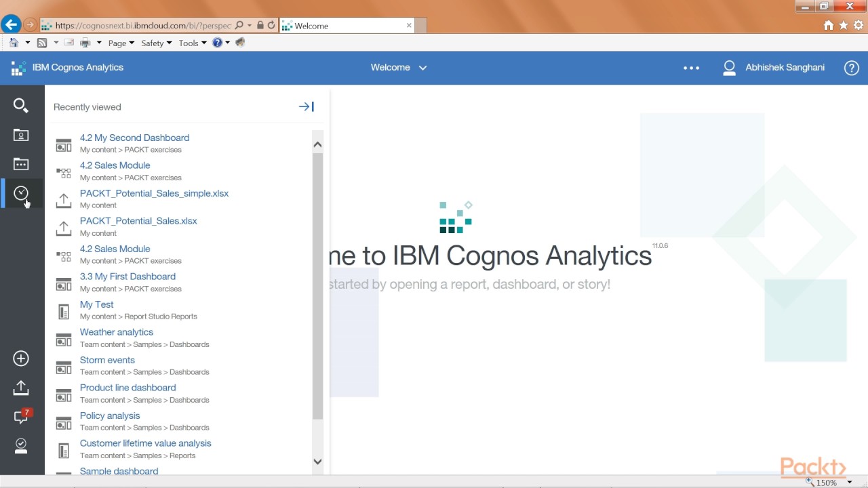Viewport: 868px width, 488px height.
Task: Open Customer lifetime value analysis report
Action: point(146,443)
